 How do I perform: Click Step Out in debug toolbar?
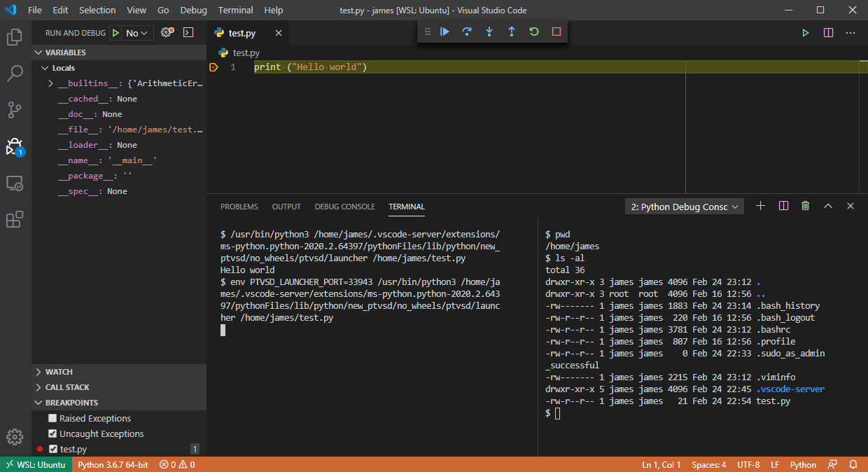[512, 32]
